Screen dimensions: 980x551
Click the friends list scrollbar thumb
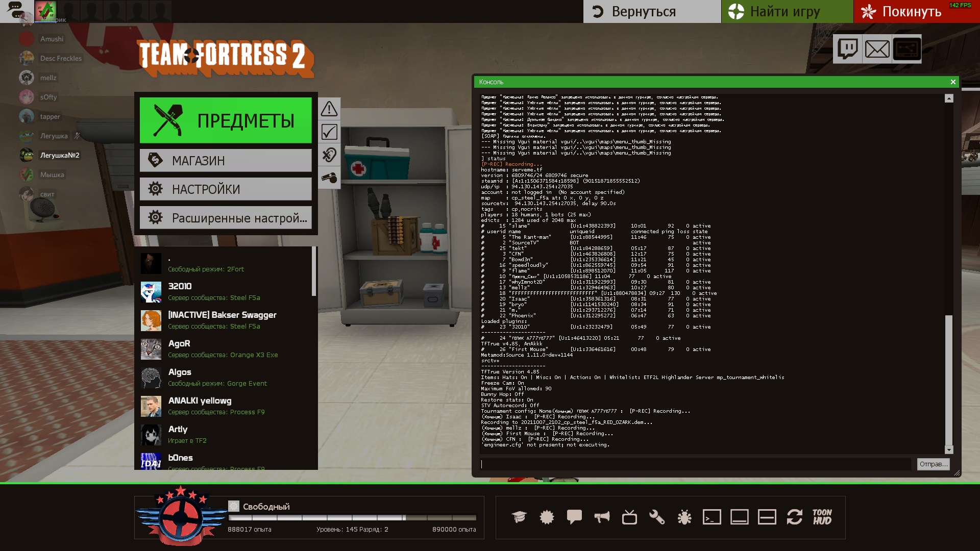click(x=314, y=271)
